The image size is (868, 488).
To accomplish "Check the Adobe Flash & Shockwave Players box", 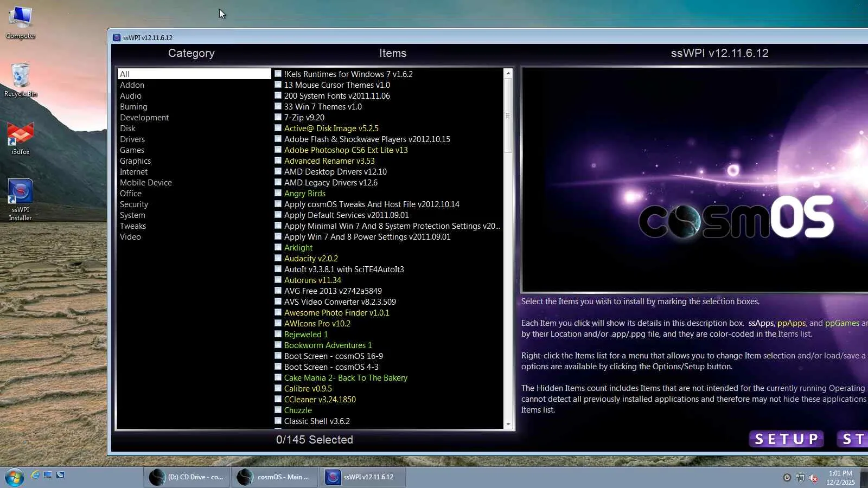I will 278,139.
